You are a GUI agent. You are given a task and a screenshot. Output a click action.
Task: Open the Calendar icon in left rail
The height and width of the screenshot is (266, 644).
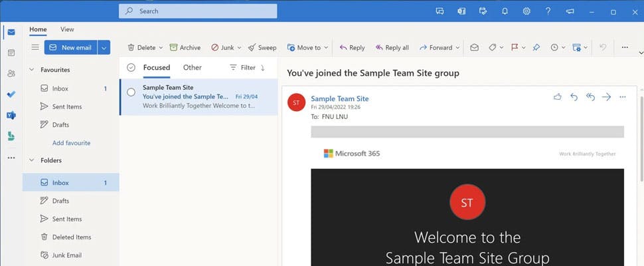tap(11, 53)
